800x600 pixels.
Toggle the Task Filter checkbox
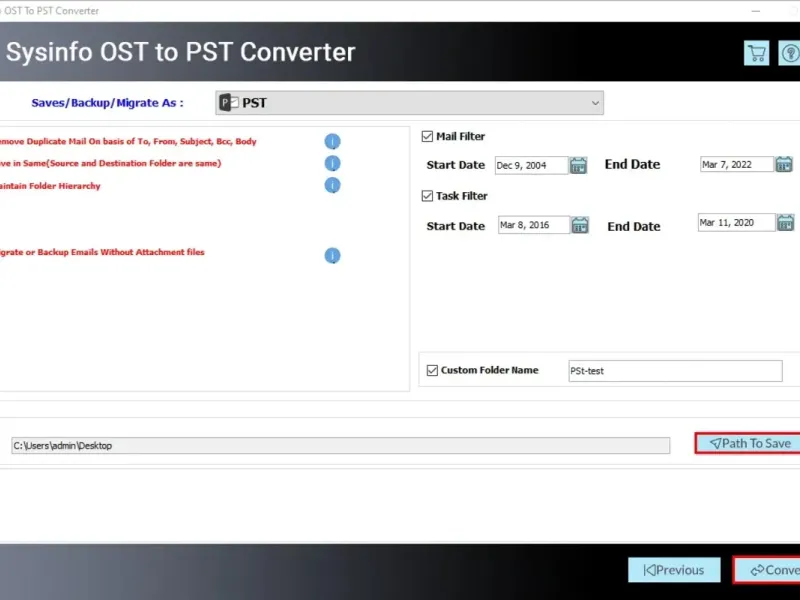point(427,196)
